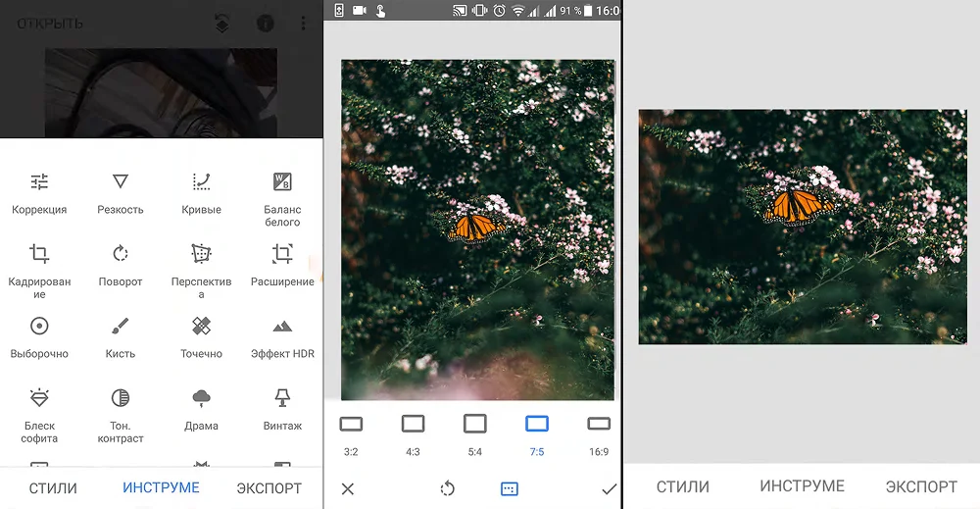This screenshot has height=509, width=980.
Task: Tap the dimmed photo behind tools panel
Action: coord(162,92)
